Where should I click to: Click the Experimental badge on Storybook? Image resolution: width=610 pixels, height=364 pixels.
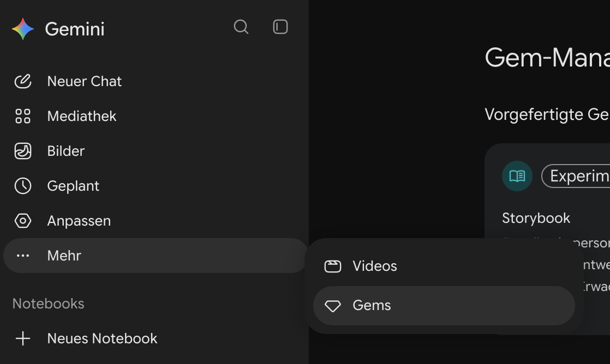pos(576,176)
